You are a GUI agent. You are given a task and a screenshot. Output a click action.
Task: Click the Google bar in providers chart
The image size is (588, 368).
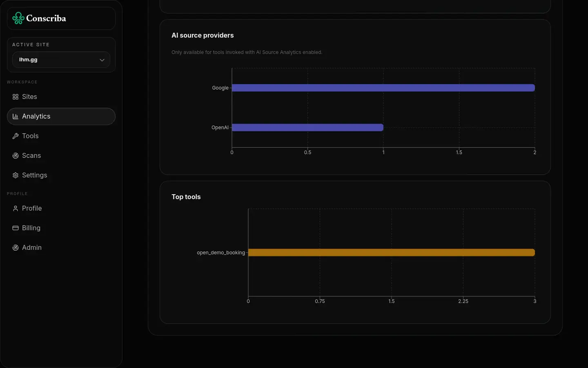383,88
